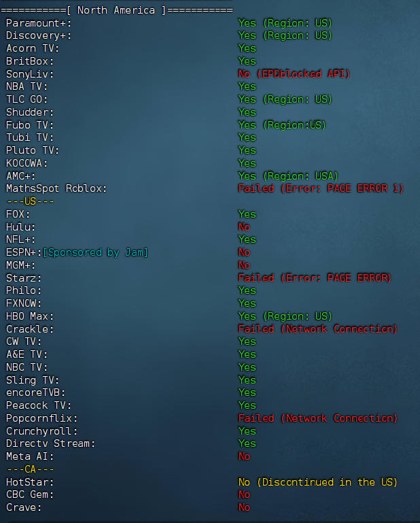Click the SonyLiv blocked API result
The width and height of the screenshot is (420, 523).
tap(294, 74)
